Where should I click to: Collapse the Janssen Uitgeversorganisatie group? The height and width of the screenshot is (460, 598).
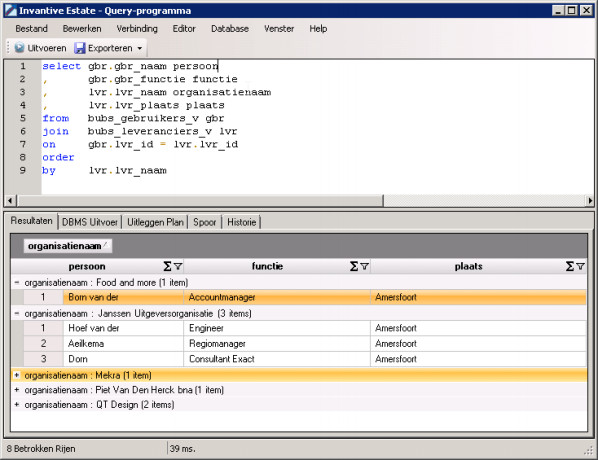(x=17, y=314)
